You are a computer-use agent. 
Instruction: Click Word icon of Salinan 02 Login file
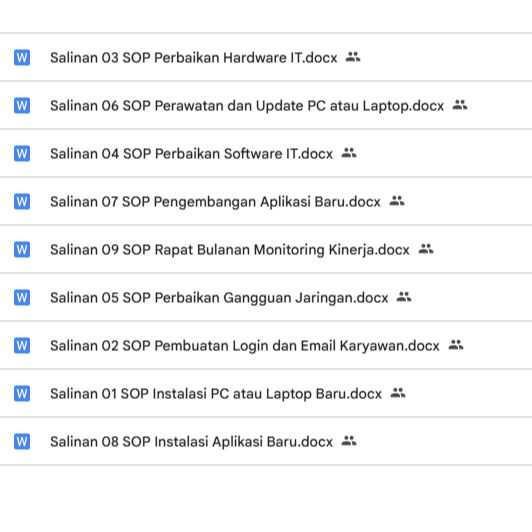(22, 345)
